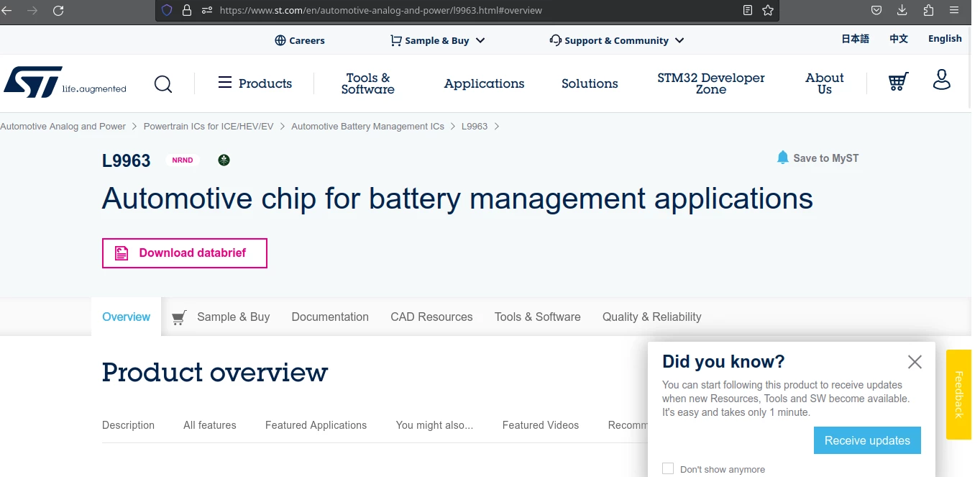Toggle reader view icon in address bar
Screen dimensions: 980x477
748,11
